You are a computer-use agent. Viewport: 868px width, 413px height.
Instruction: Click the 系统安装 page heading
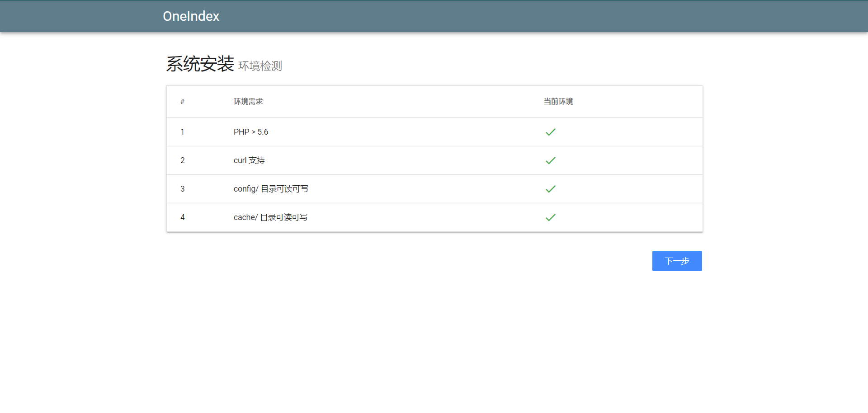[200, 64]
